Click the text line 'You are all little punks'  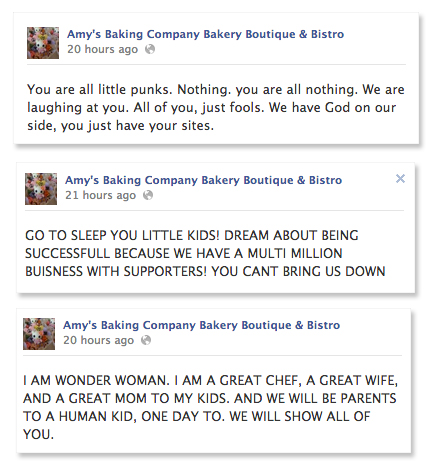[100, 90]
